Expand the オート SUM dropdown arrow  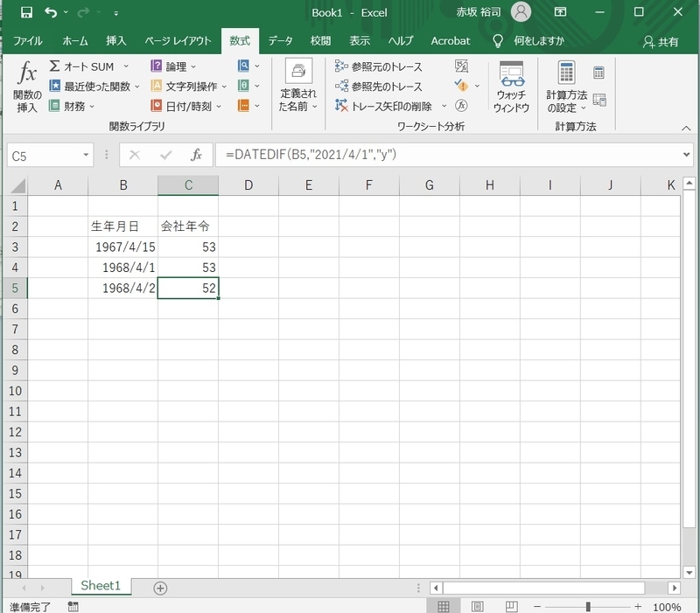click(126, 66)
